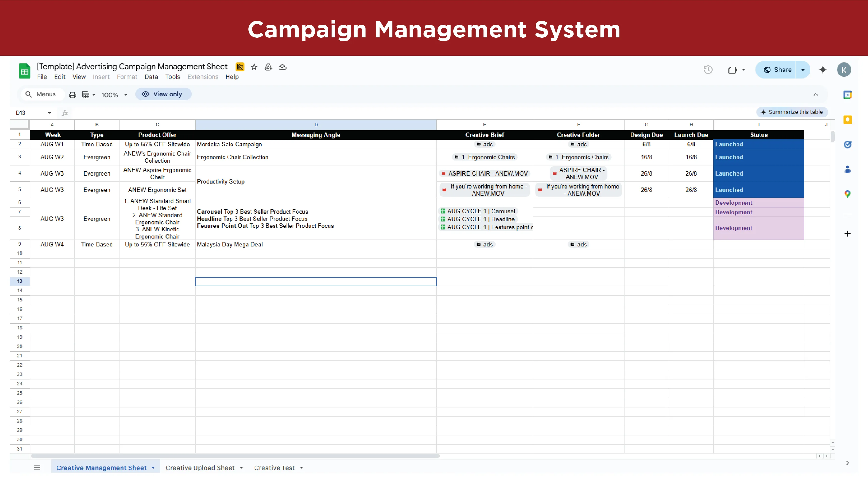
Task: Open the name box D13 dropdown
Action: point(49,113)
